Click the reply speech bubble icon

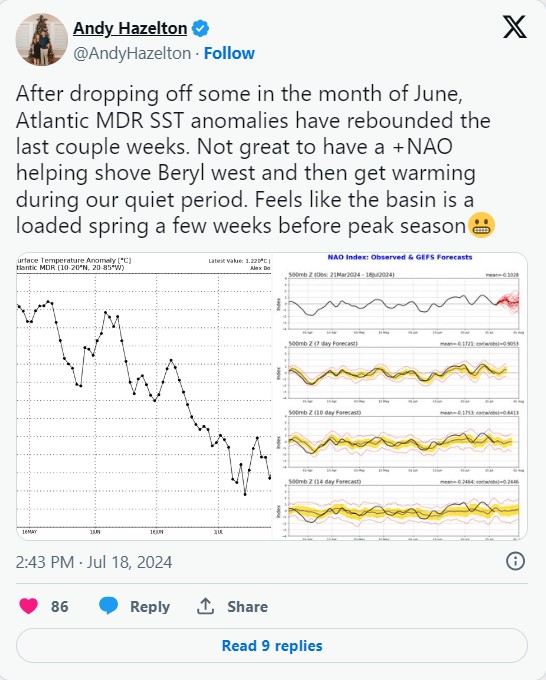108,605
